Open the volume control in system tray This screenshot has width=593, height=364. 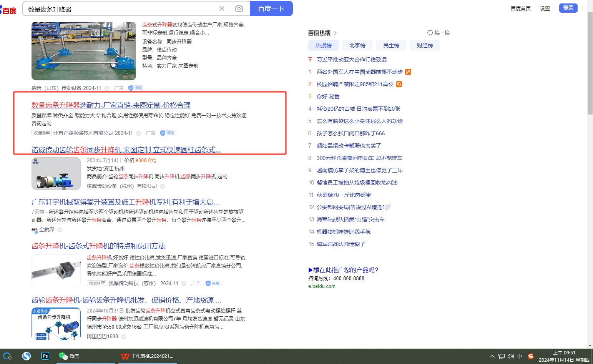pyautogui.click(x=510, y=356)
